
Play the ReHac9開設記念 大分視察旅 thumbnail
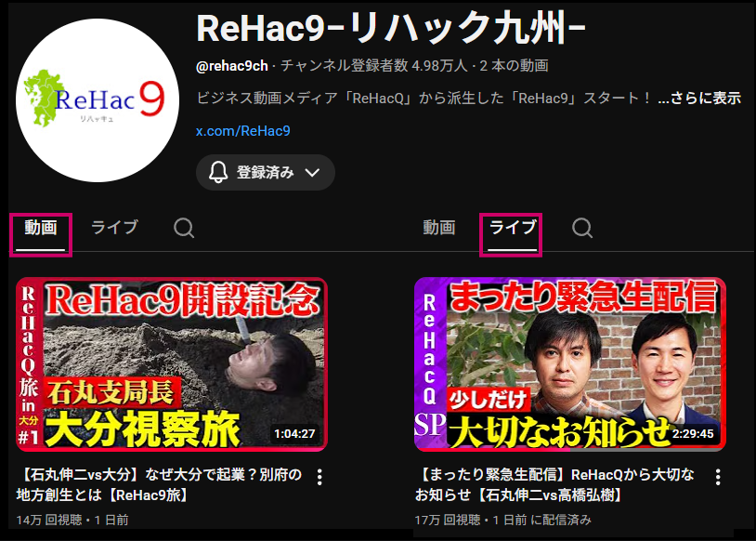(x=171, y=363)
